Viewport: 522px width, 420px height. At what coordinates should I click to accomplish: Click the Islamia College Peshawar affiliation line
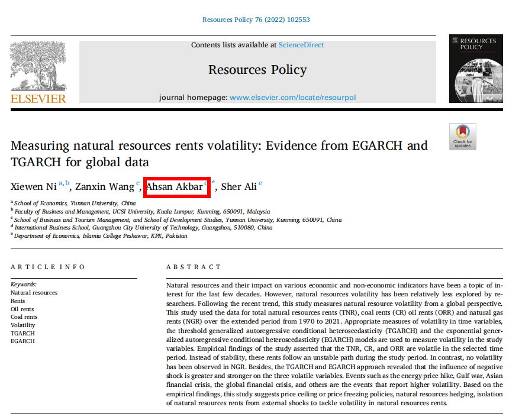(101, 235)
